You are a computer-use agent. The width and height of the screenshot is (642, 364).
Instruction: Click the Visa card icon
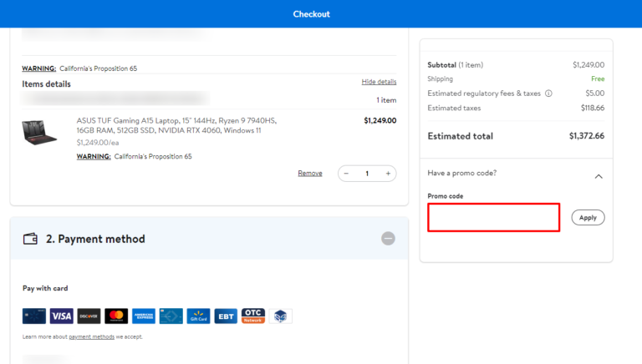pos(61,316)
